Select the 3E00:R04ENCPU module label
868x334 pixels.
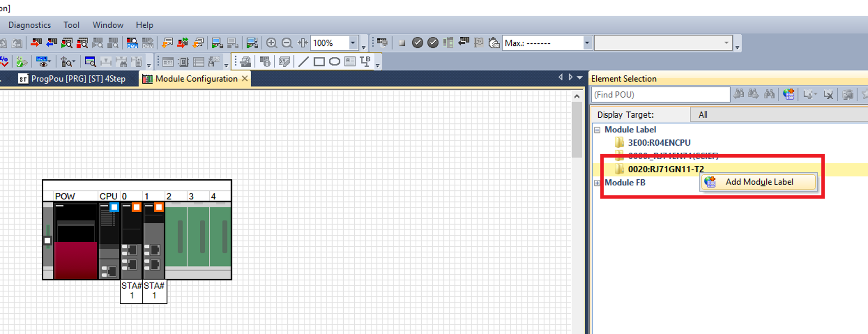(x=659, y=143)
